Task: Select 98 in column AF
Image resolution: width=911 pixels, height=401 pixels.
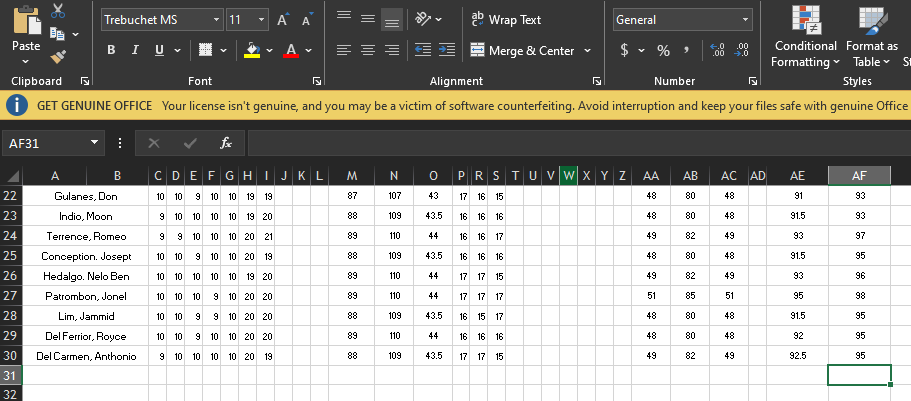Action: point(860,296)
